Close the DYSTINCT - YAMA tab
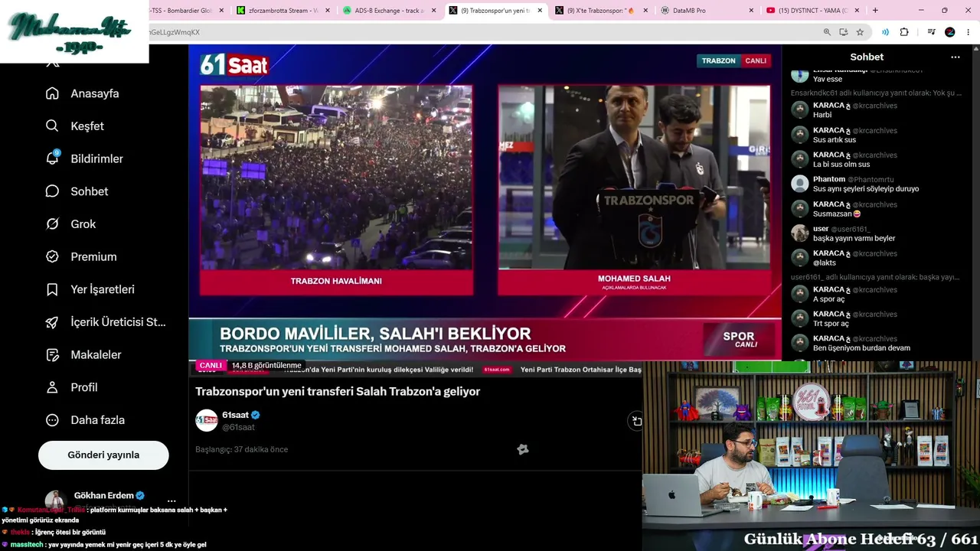 point(856,11)
